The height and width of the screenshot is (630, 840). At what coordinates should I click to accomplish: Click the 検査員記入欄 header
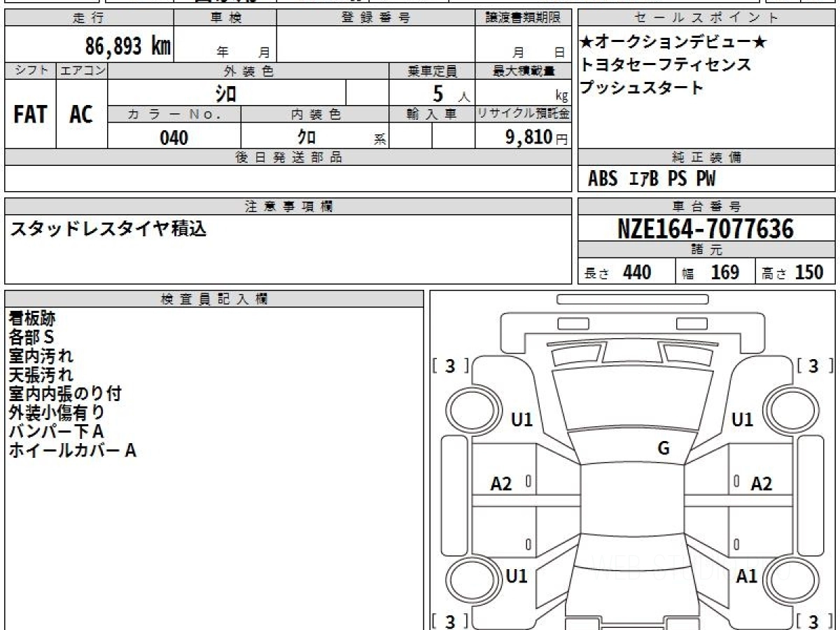[214, 298]
